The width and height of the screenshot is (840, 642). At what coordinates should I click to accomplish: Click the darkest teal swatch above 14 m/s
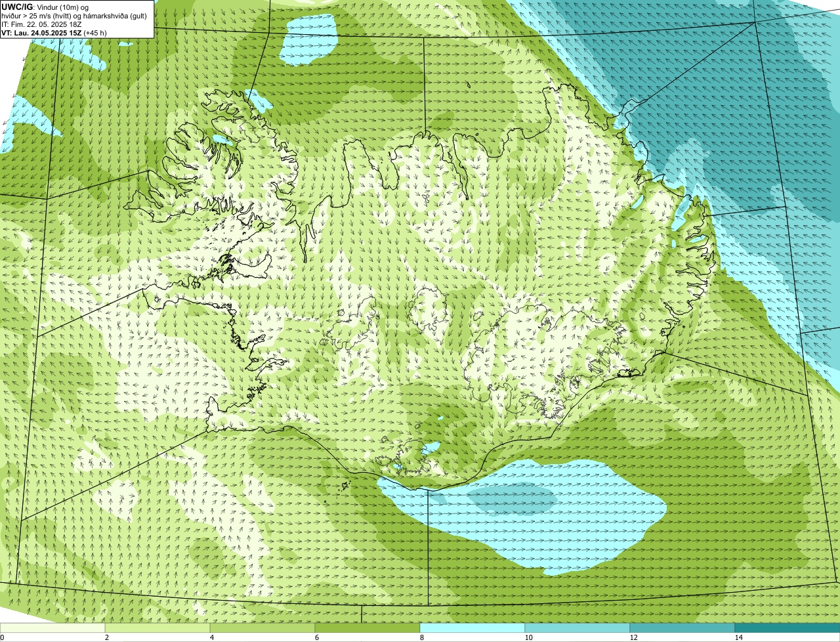click(787, 628)
